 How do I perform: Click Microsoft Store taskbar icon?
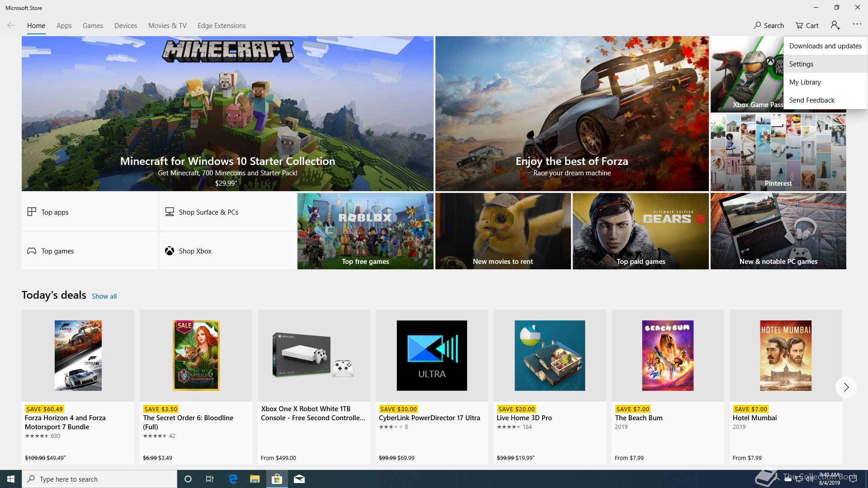pos(277,479)
